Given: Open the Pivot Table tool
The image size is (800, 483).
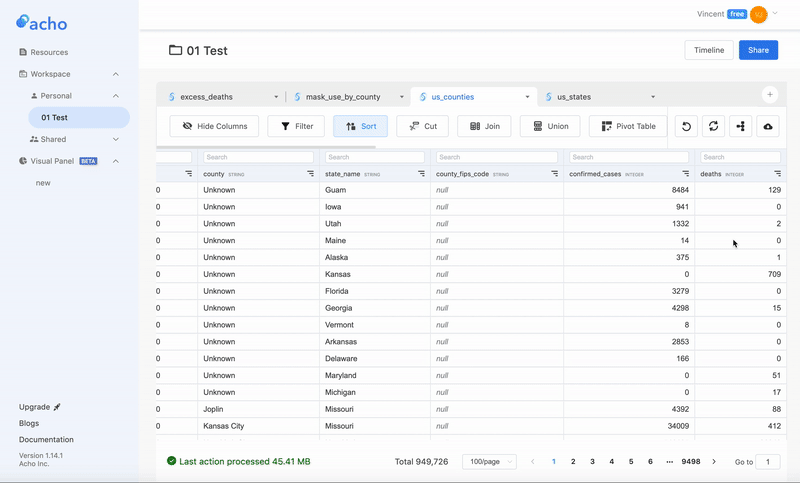Looking at the screenshot, I should (x=628, y=126).
